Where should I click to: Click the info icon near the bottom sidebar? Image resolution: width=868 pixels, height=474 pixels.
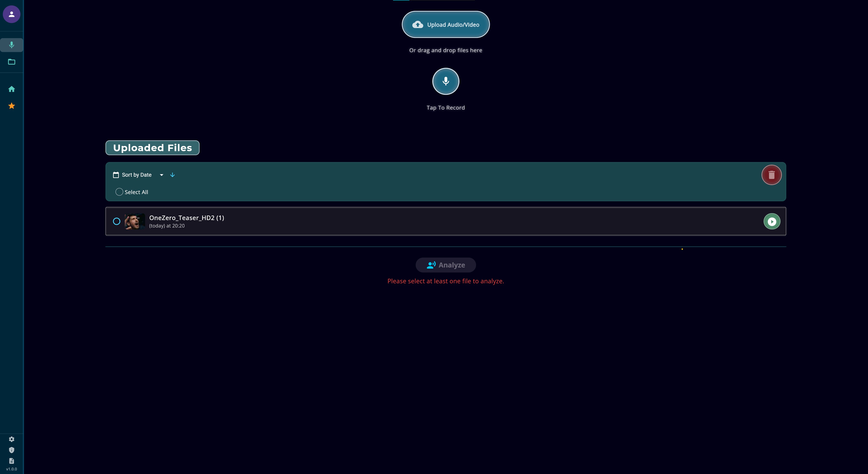12,450
